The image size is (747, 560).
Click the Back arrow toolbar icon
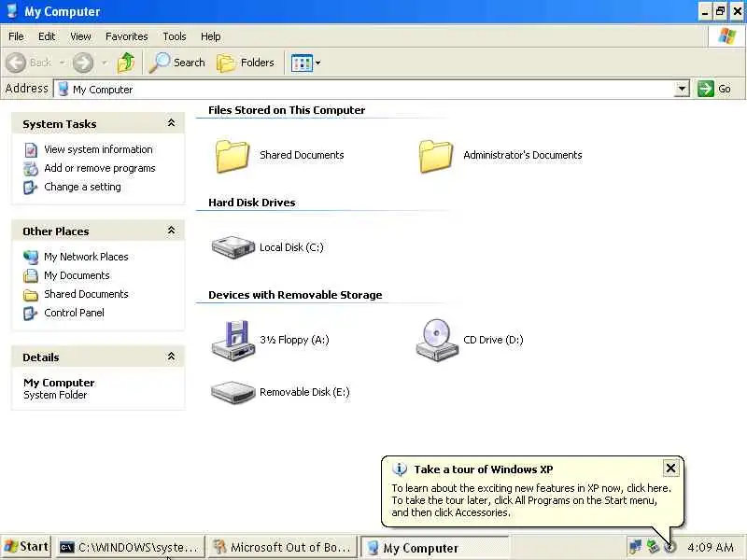pyautogui.click(x=16, y=63)
